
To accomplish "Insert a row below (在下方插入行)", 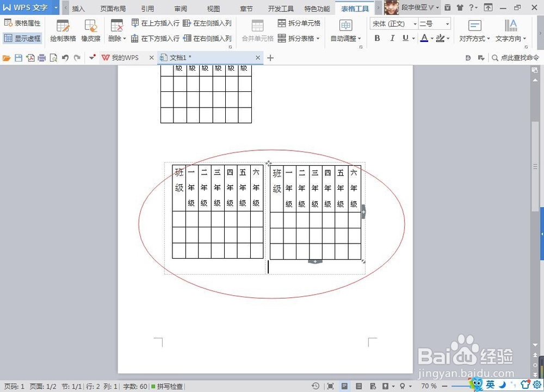I will [x=156, y=38].
